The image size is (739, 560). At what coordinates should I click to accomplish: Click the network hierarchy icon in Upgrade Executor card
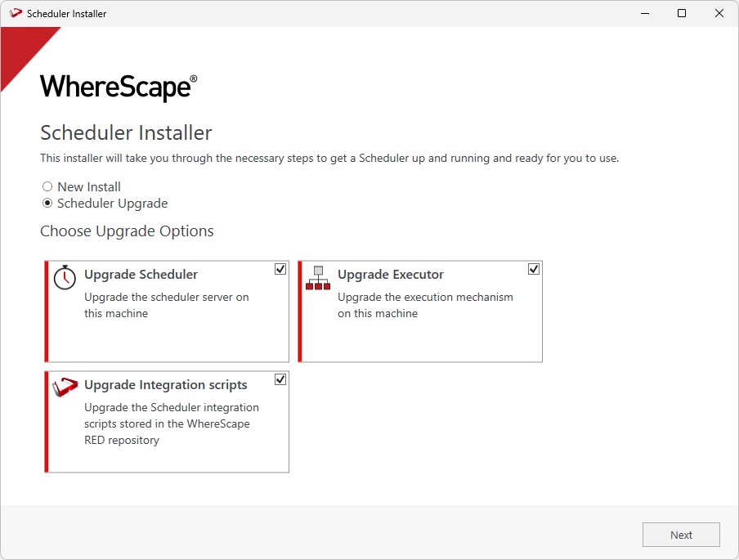pyautogui.click(x=318, y=278)
